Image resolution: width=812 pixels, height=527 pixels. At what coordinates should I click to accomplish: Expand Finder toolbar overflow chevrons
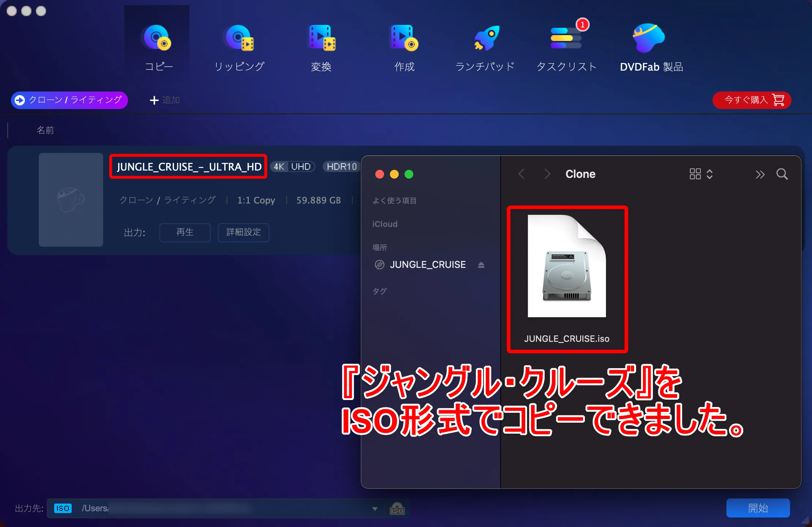click(760, 175)
